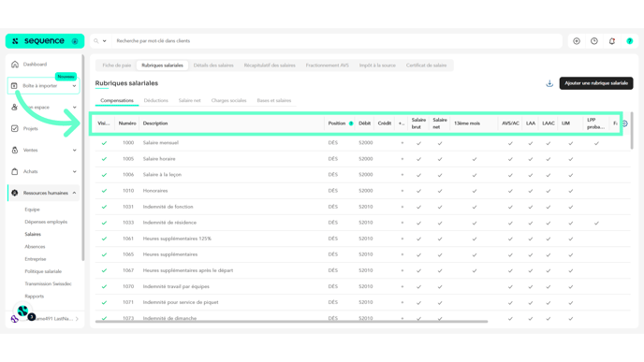Click the search magnifier icon
Viewport: 644px width, 362px height.
coord(96,41)
